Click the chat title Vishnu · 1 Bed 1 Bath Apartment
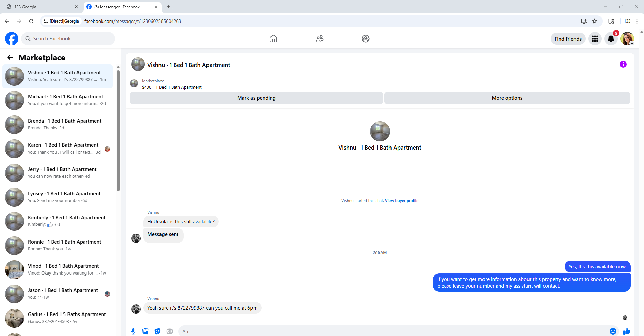The image size is (644, 336). tap(189, 65)
